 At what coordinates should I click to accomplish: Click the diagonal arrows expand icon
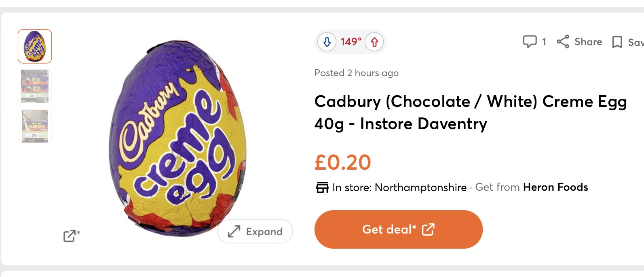coord(234,232)
